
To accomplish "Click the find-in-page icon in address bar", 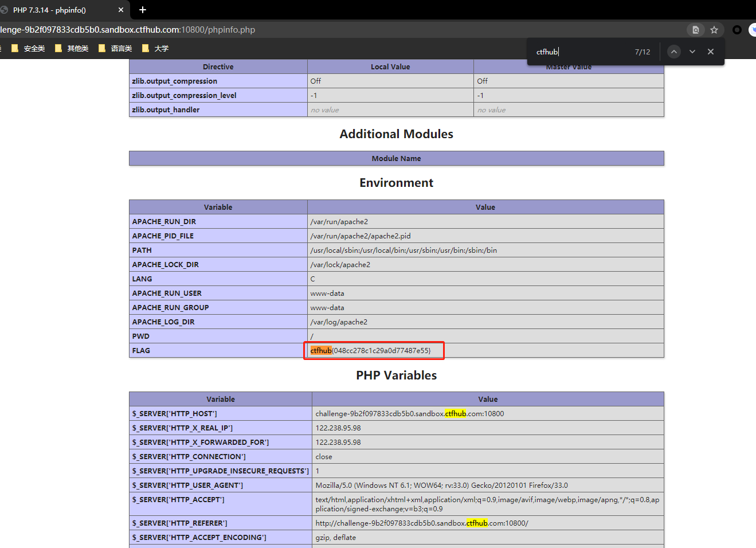I will click(x=696, y=30).
